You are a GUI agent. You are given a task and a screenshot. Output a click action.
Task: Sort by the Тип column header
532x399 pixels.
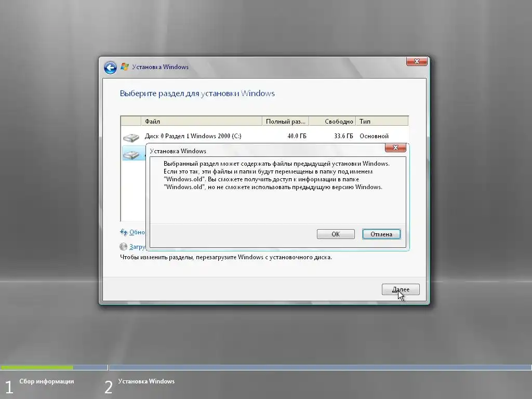click(x=382, y=121)
